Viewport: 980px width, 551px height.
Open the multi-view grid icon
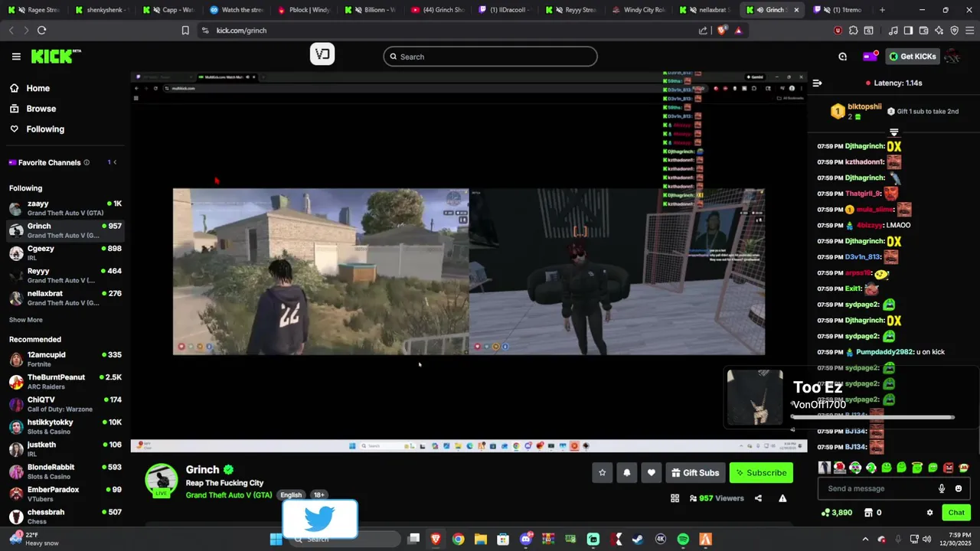pyautogui.click(x=675, y=498)
